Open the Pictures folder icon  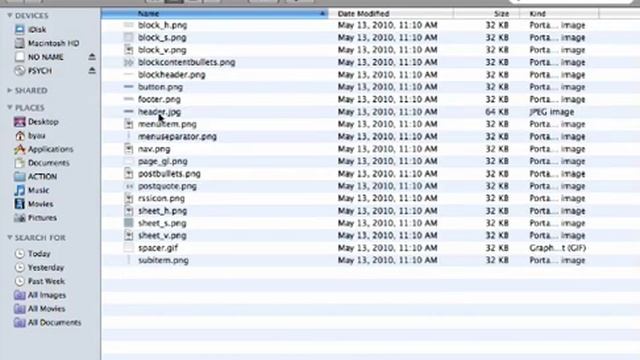19,218
